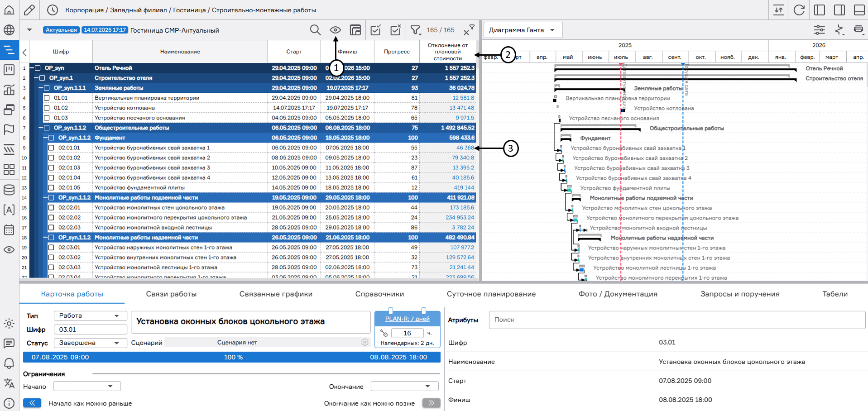Open the Диаграмма Ганта dropdown
Viewport: 868px width, 411px height.
pos(523,30)
